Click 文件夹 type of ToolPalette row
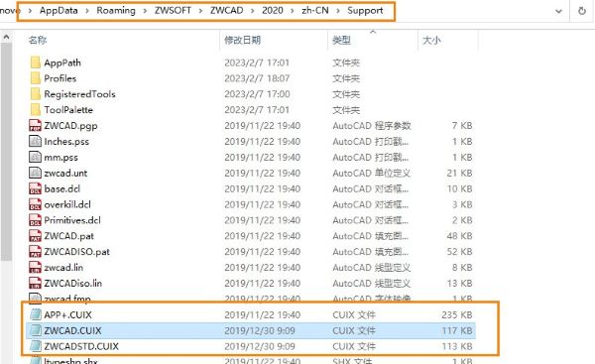This screenshot has width=595, height=364. (x=346, y=110)
